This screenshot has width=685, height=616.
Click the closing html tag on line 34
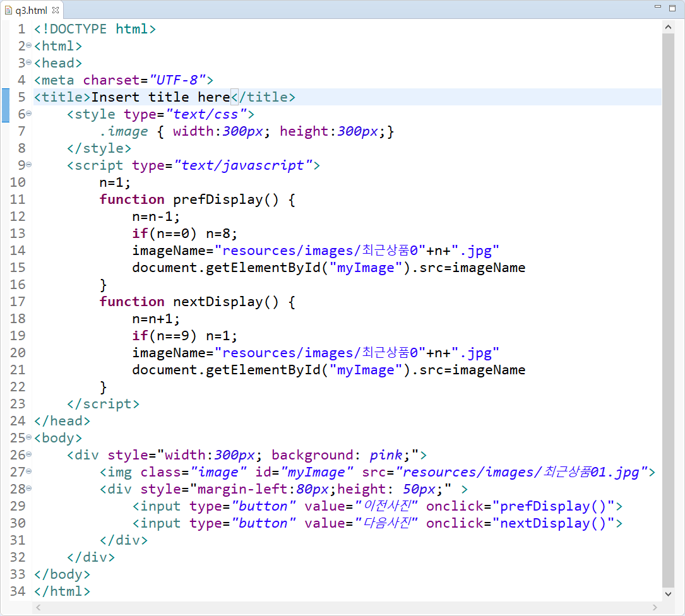tap(62, 591)
